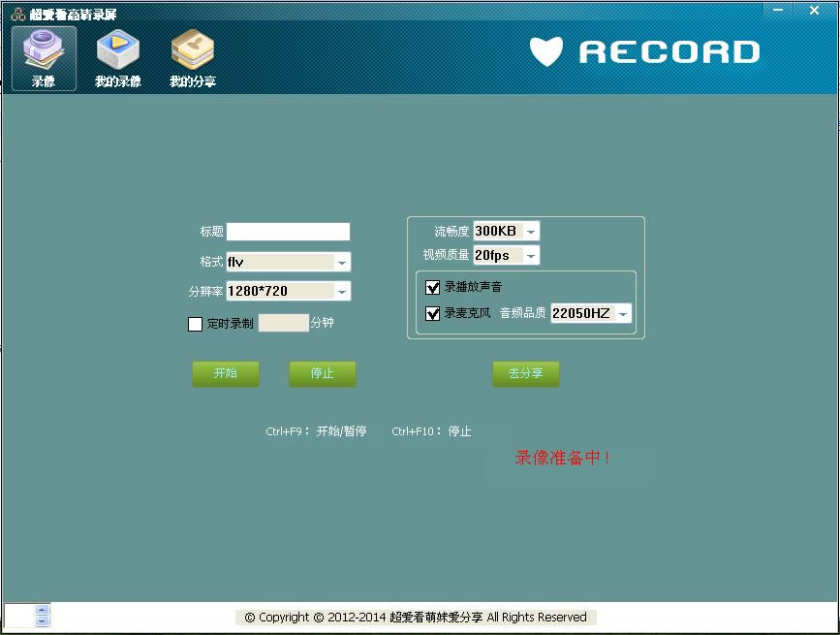The height and width of the screenshot is (635, 840).
Task: Click the Ctrl+F10 停止 hotkey hint
Action: (431, 431)
